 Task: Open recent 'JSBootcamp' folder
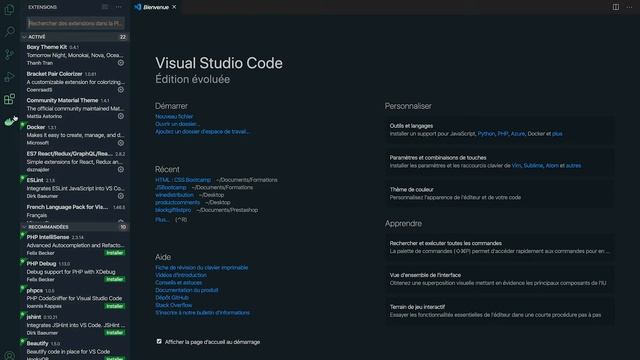(x=171, y=187)
